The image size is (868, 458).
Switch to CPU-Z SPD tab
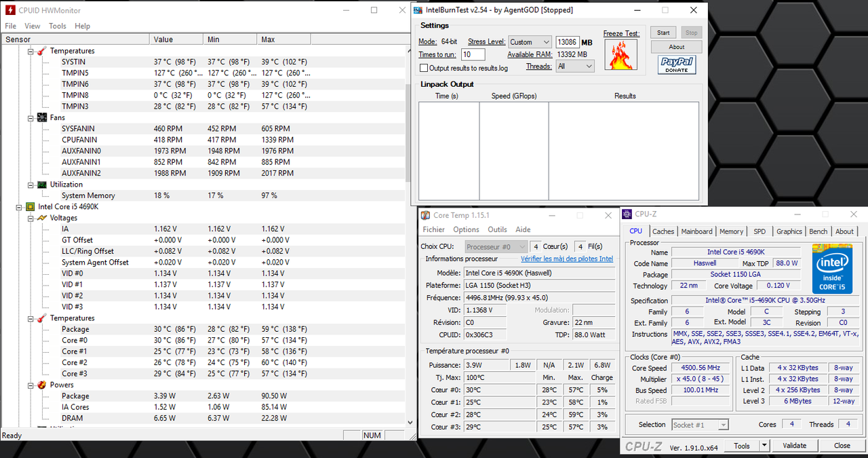(x=759, y=231)
